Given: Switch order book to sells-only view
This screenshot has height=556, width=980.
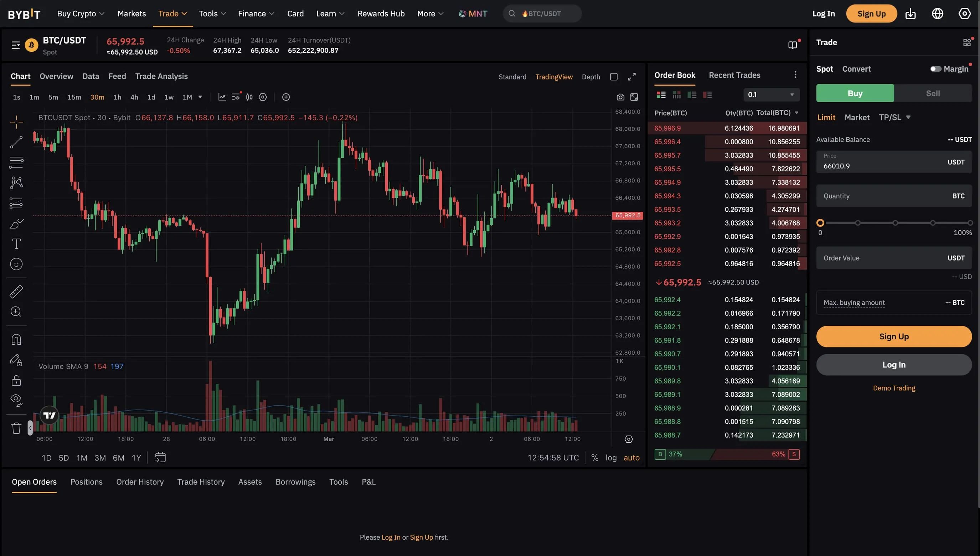Looking at the screenshot, I should pos(708,94).
